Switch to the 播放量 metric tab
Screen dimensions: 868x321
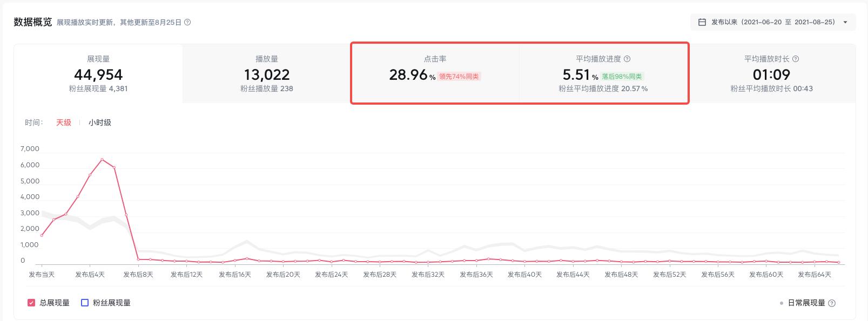[x=267, y=73]
